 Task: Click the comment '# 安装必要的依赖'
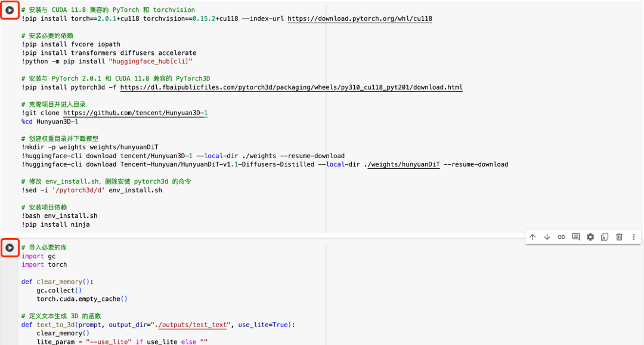(47, 36)
